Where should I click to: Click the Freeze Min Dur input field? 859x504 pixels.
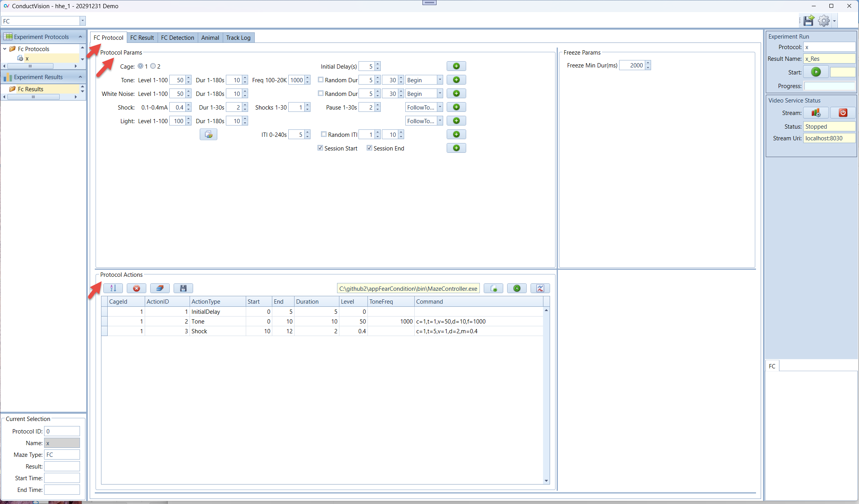(x=632, y=65)
